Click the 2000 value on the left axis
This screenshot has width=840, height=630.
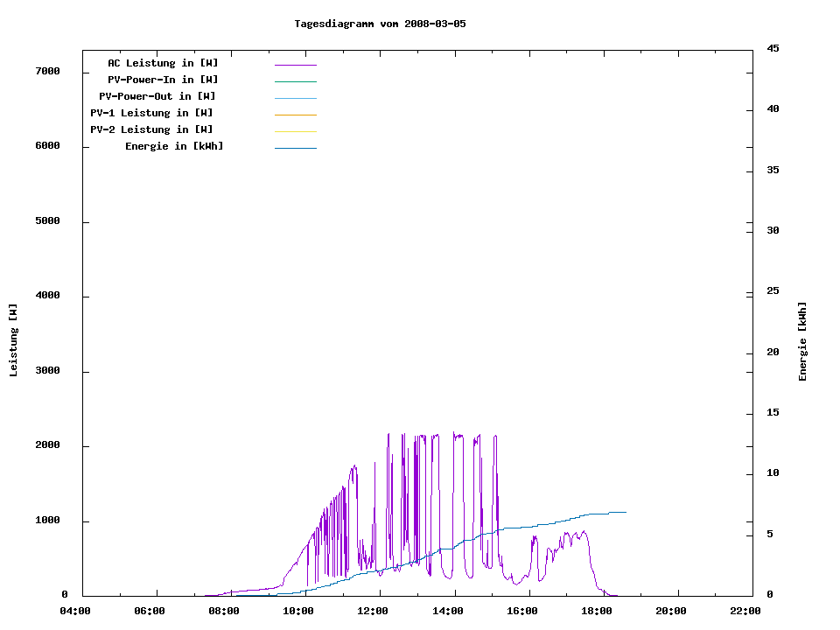click(x=46, y=445)
